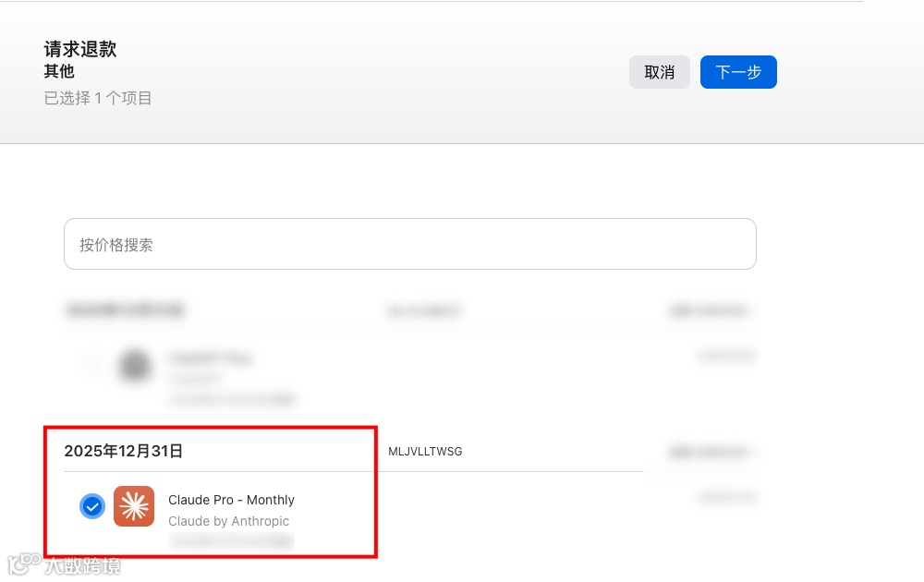
Task: Click the 已选择 1 个项目 status text
Action: point(98,98)
